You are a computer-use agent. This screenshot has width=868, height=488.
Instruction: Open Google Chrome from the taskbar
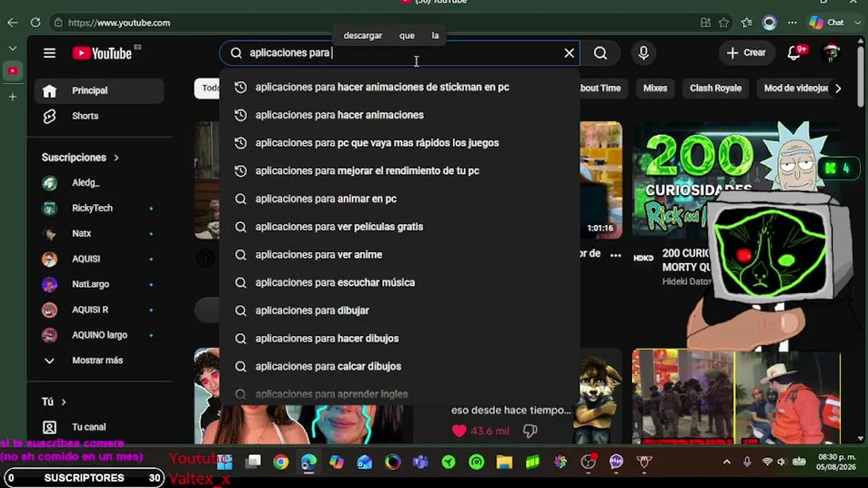pyautogui.click(x=281, y=462)
